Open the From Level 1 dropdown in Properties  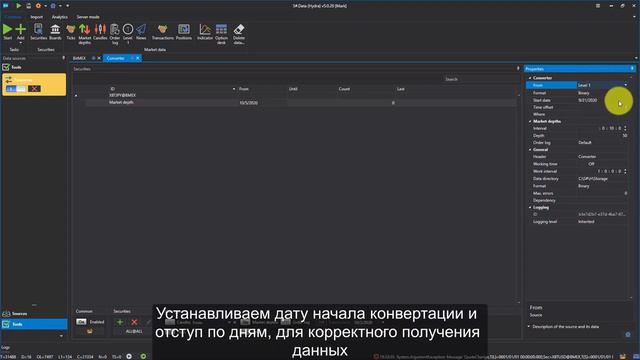click(625, 85)
